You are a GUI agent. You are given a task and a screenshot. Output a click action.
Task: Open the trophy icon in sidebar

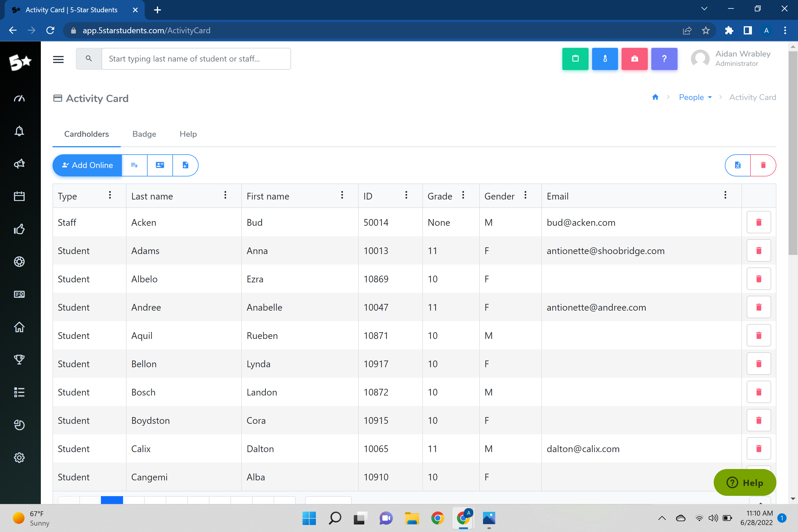(19, 359)
